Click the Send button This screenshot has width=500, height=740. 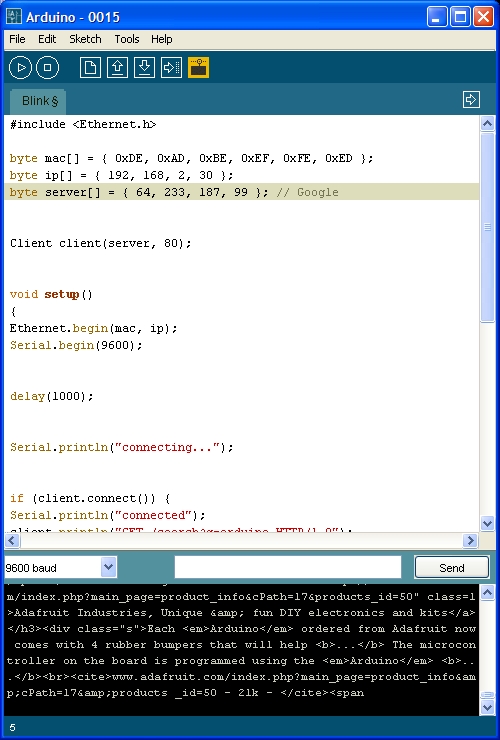tap(452, 567)
